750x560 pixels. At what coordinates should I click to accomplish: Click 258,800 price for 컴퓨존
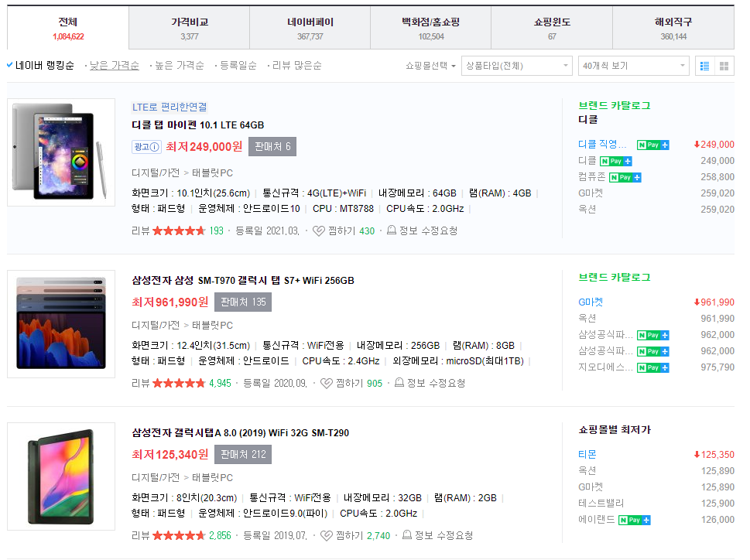click(717, 177)
